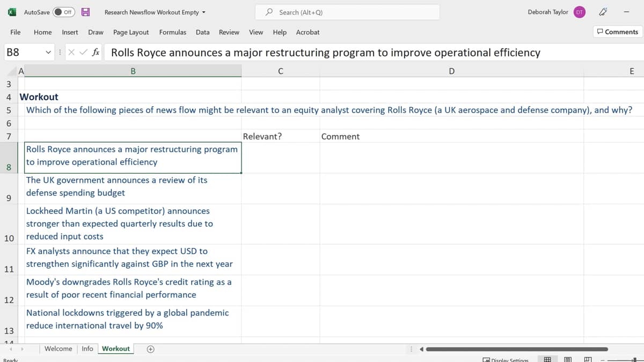Switch to Page Break Preview icon
The height and width of the screenshot is (362, 644).
tap(587, 359)
